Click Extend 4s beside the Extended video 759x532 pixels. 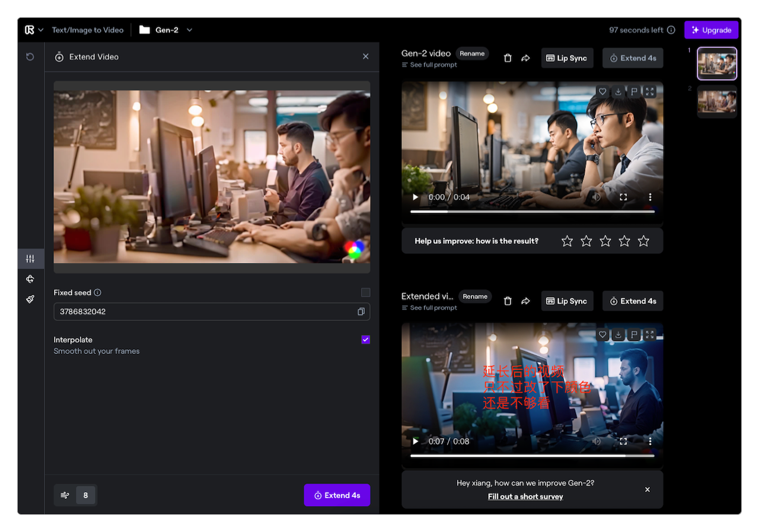click(x=633, y=301)
